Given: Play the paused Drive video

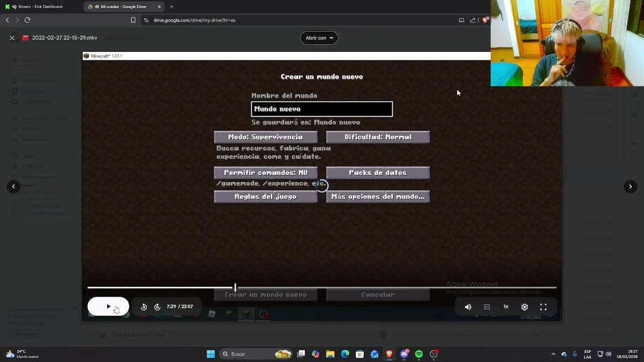Looking at the screenshot, I should [x=108, y=307].
